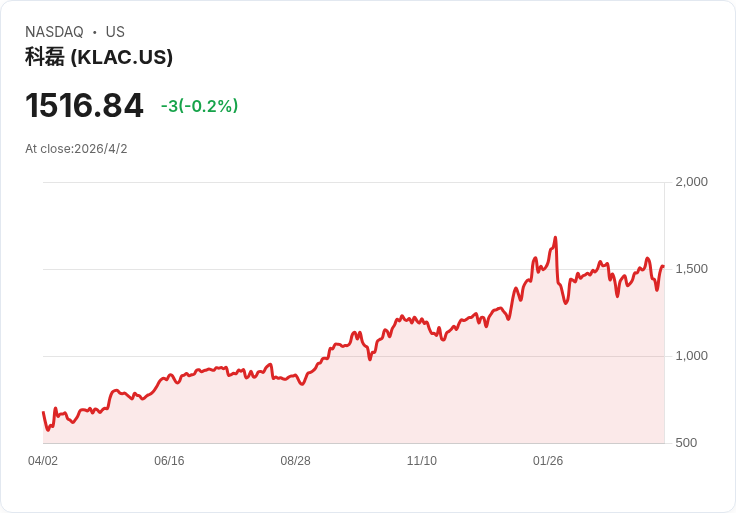Click the leftmost start of the price line

click(43, 412)
